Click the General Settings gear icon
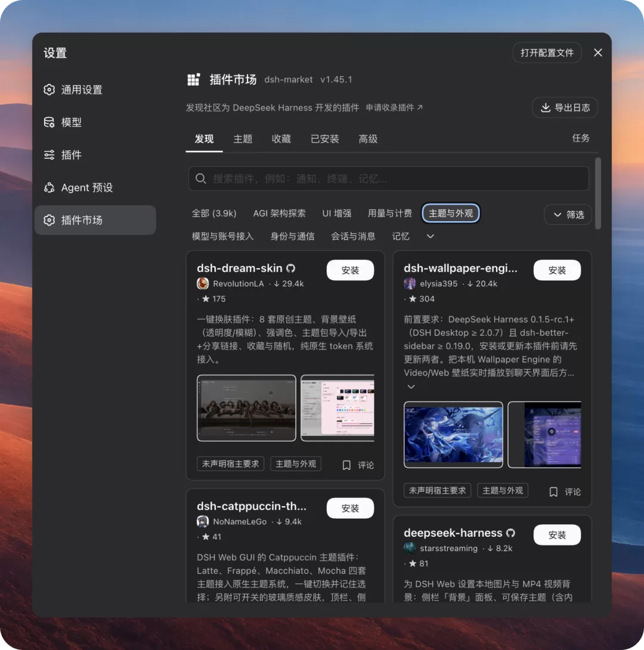 tap(49, 89)
